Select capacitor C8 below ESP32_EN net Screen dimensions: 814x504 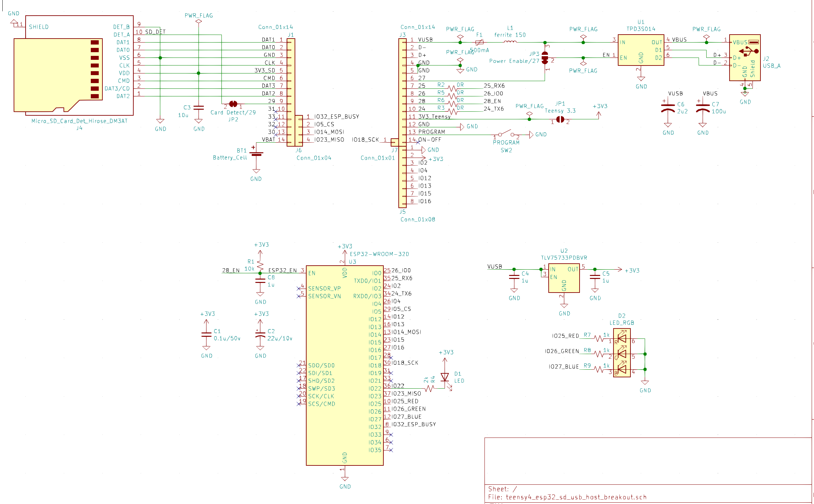[x=260, y=281]
